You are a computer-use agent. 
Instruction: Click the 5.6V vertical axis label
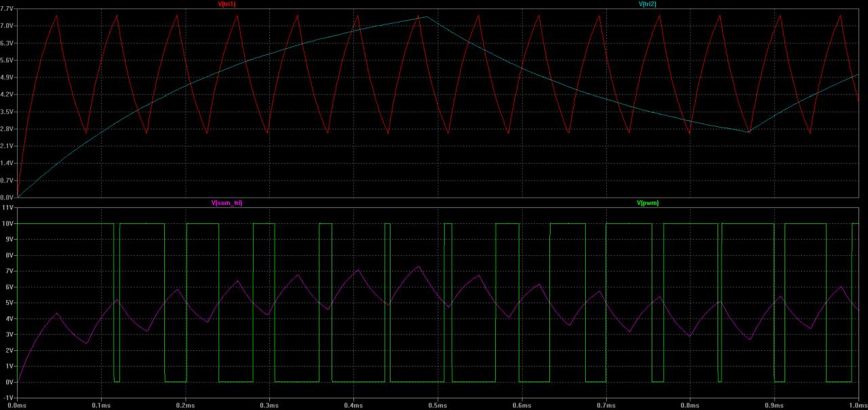7,60
